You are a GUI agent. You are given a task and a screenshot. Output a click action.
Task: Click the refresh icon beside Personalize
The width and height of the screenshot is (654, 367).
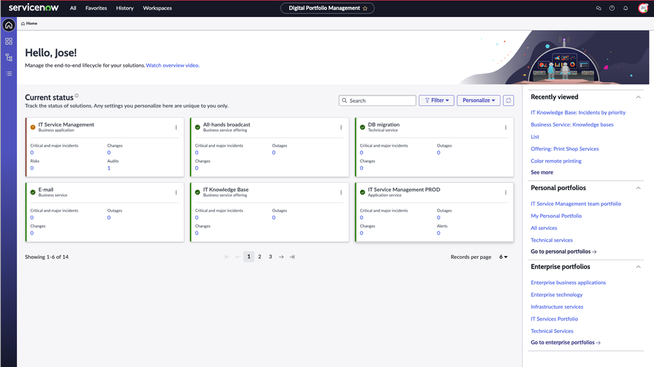(x=508, y=101)
